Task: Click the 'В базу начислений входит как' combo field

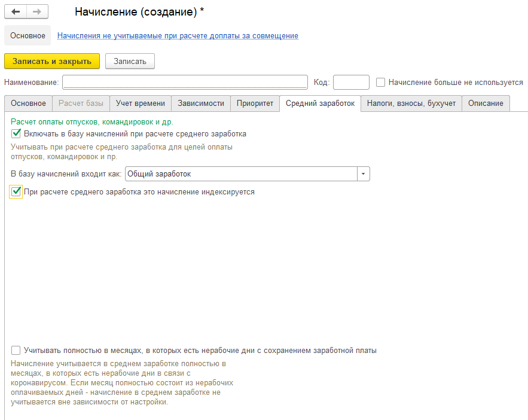Action: coord(240,174)
